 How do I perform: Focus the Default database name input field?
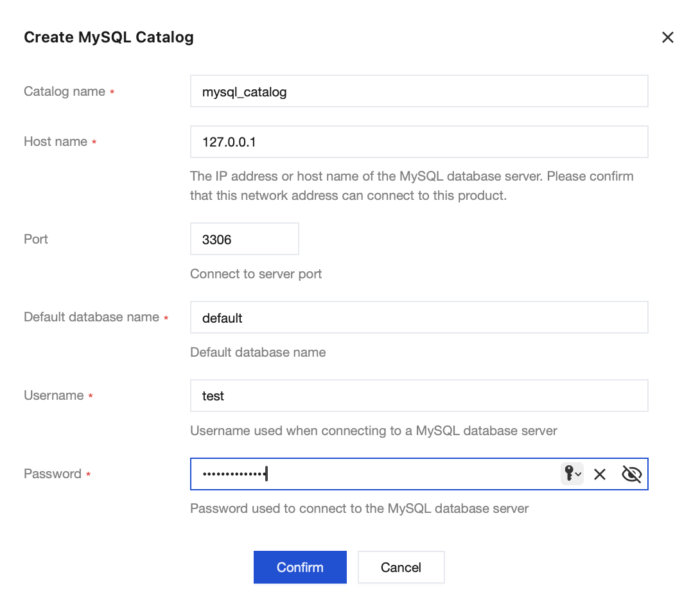(x=419, y=317)
